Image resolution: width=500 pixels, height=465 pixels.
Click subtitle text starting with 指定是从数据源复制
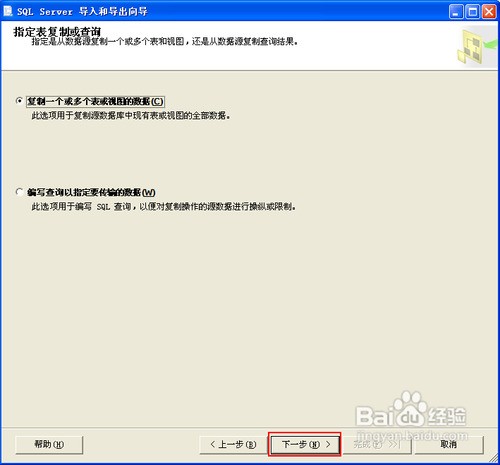pos(165,42)
